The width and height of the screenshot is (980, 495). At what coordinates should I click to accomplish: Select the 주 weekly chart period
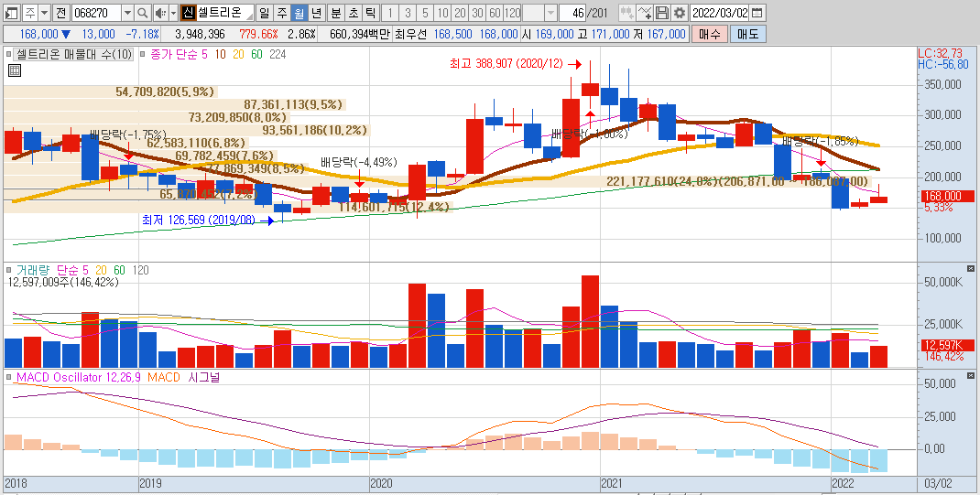coord(282,13)
